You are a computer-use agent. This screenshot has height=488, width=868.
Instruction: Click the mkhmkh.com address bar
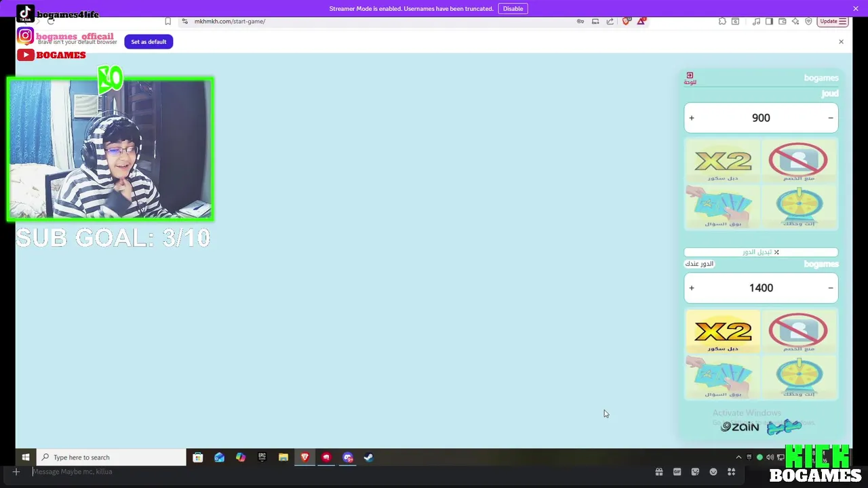[380, 21]
